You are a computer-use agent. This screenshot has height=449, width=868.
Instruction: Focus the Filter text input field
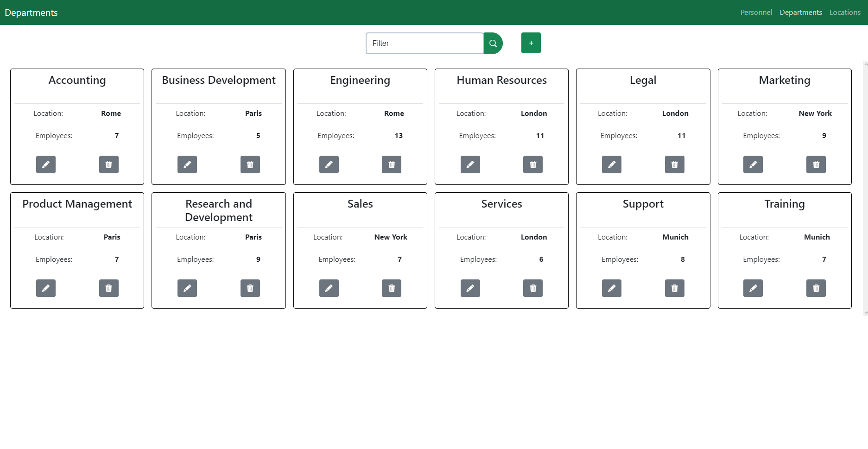point(424,43)
